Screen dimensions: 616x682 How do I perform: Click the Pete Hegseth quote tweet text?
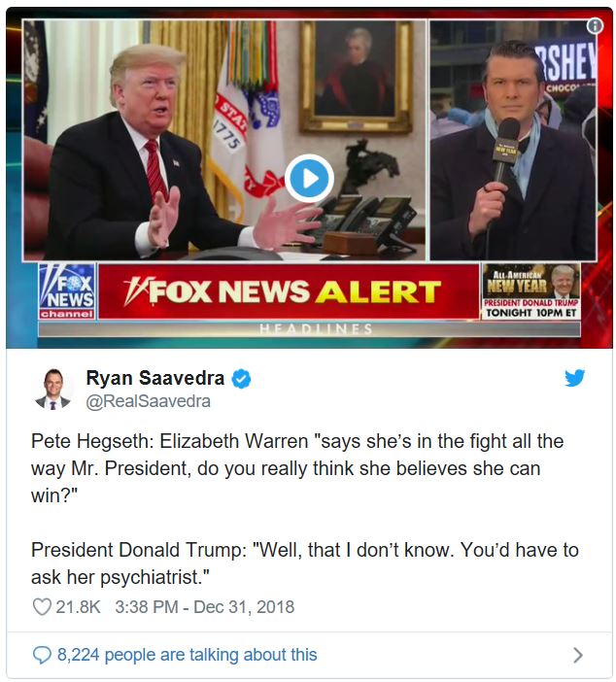click(297, 468)
